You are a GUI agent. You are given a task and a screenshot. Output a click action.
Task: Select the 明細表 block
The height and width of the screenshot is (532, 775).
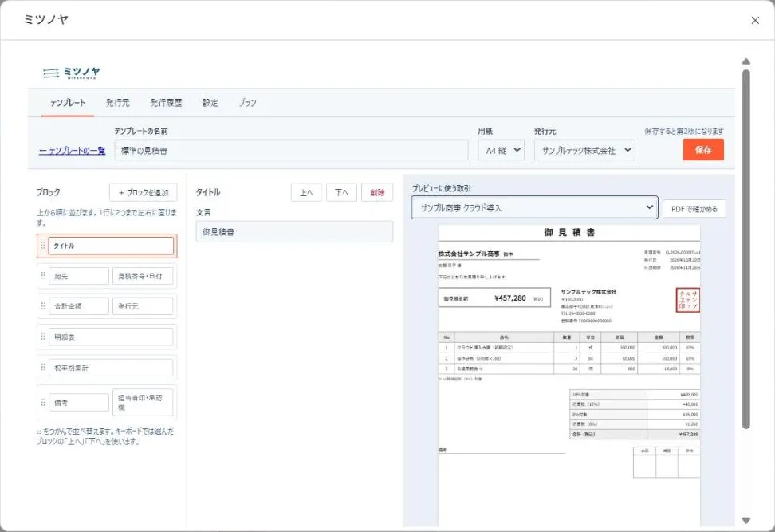click(x=111, y=337)
